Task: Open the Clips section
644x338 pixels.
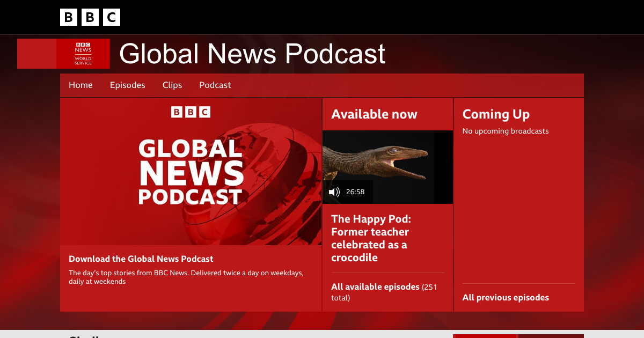Action: point(172,85)
